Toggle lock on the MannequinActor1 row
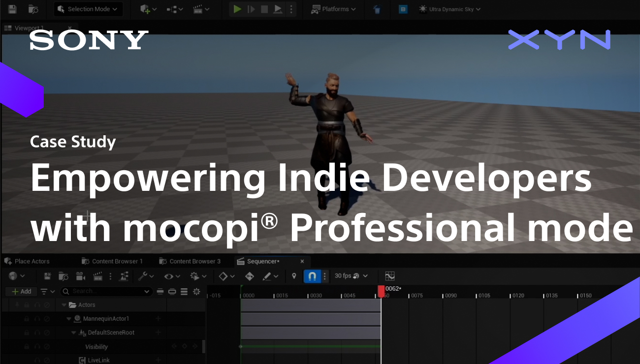Image resolution: width=640 pixels, height=364 pixels. 26,319
